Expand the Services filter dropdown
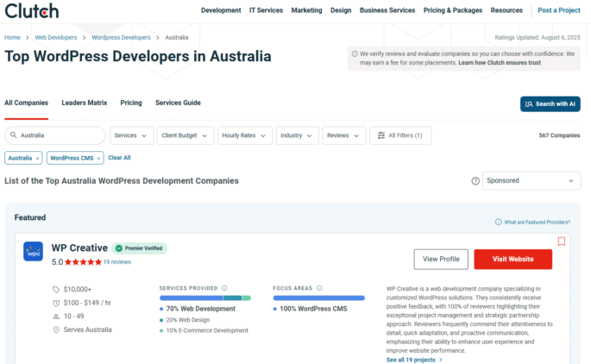This screenshot has height=364, width=591. click(x=131, y=135)
